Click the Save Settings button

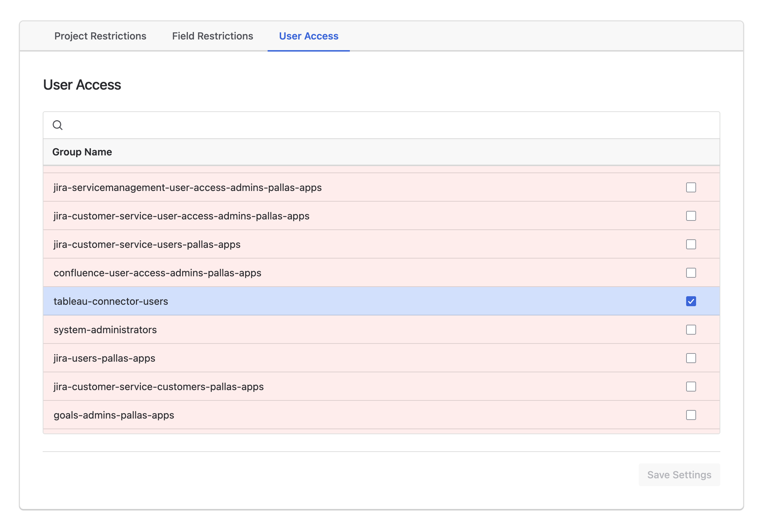(679, 475)
